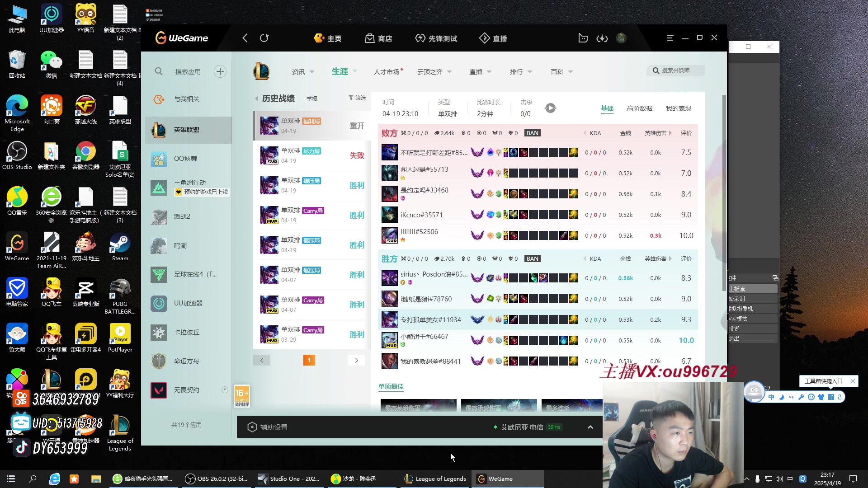
Task: Open the 筛选 filter
Action: 357,98
